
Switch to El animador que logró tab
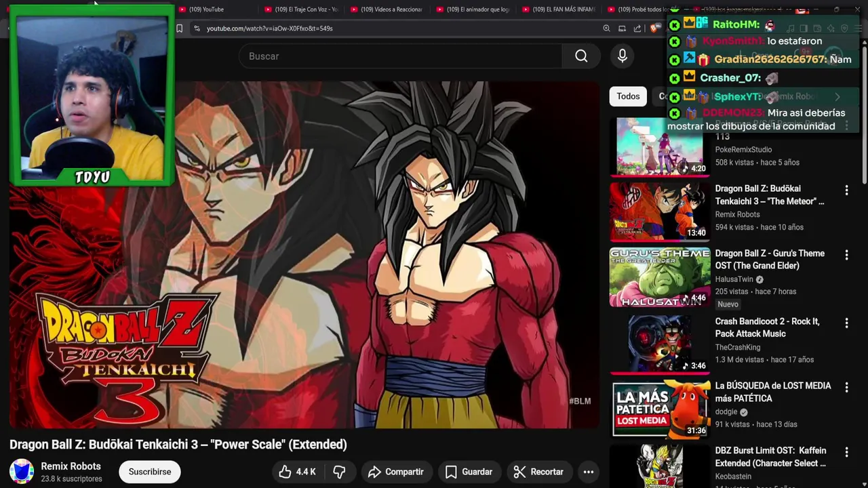tap(473, 9)
